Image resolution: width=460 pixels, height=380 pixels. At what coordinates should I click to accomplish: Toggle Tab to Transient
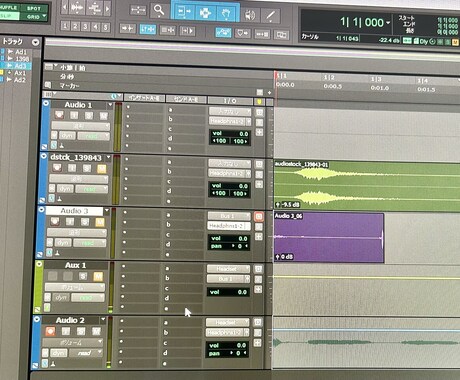[127, 29]
